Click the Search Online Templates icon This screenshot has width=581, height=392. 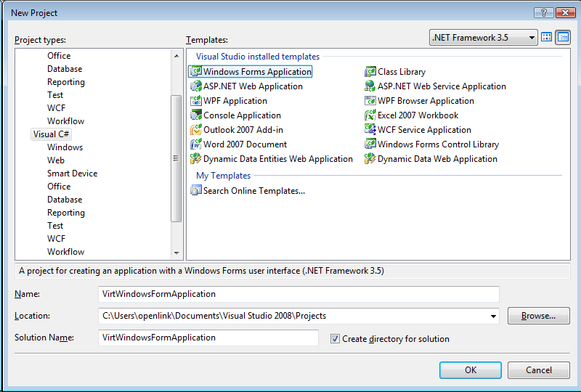click(x=195, y=191)
